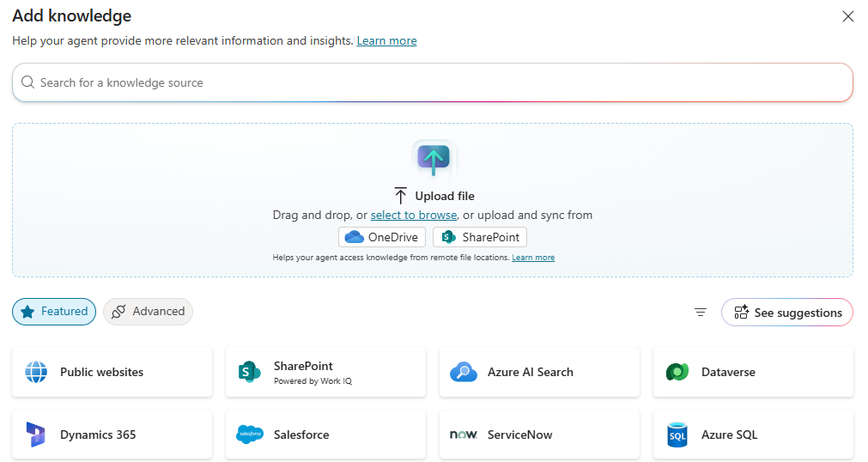Click the select to browse link
Image resolution: width=868 pixels, height=462 pixels.
(414, 215)
